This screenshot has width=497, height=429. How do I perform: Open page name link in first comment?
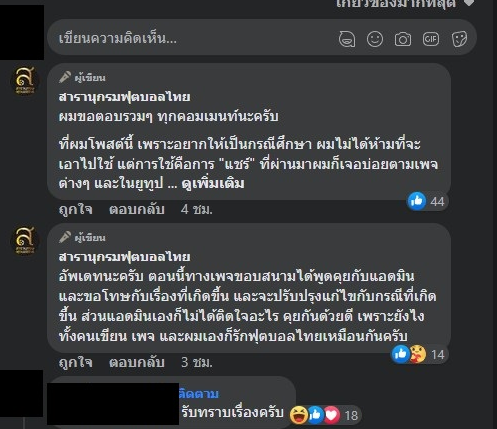pos(124,97)
